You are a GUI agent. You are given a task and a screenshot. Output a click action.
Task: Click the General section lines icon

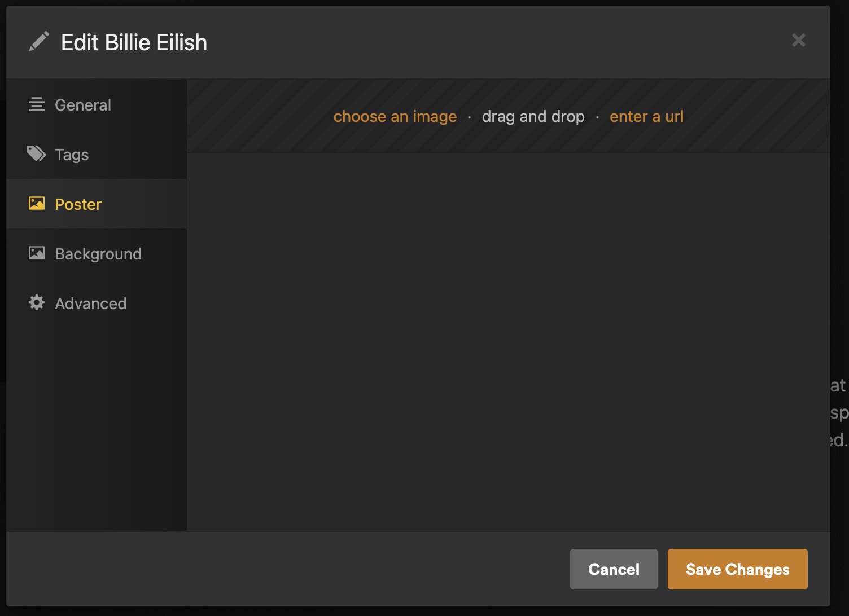tap(37, 104)
